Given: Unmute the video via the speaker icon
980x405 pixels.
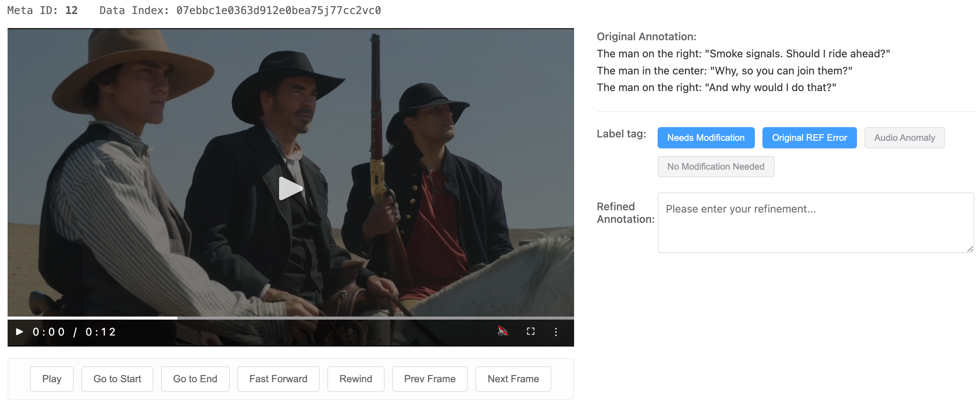Looking at the screenshot, I should 502,331.
